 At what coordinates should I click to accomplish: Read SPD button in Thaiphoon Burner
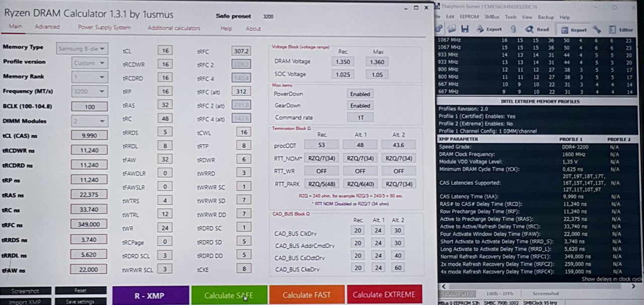[x=537, y=29]
